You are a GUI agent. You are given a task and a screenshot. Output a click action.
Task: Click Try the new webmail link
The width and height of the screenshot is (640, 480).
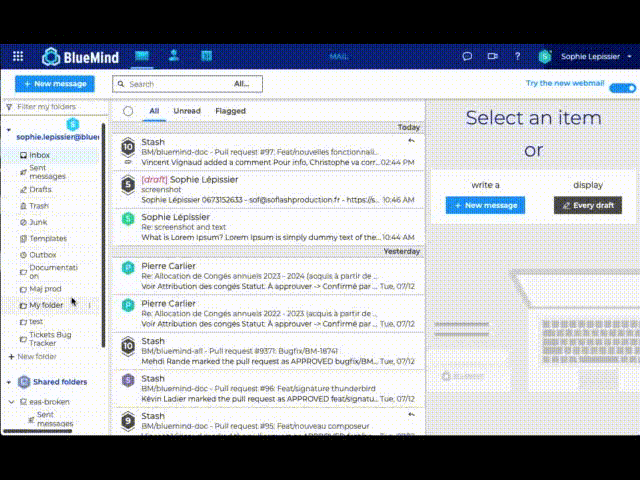pos(565,83)
